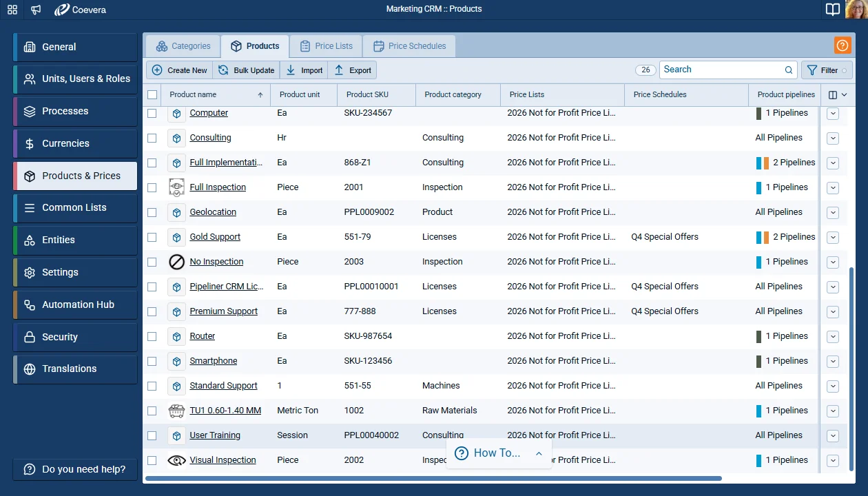Click the Geolocation product box icon

pos(176,212)
